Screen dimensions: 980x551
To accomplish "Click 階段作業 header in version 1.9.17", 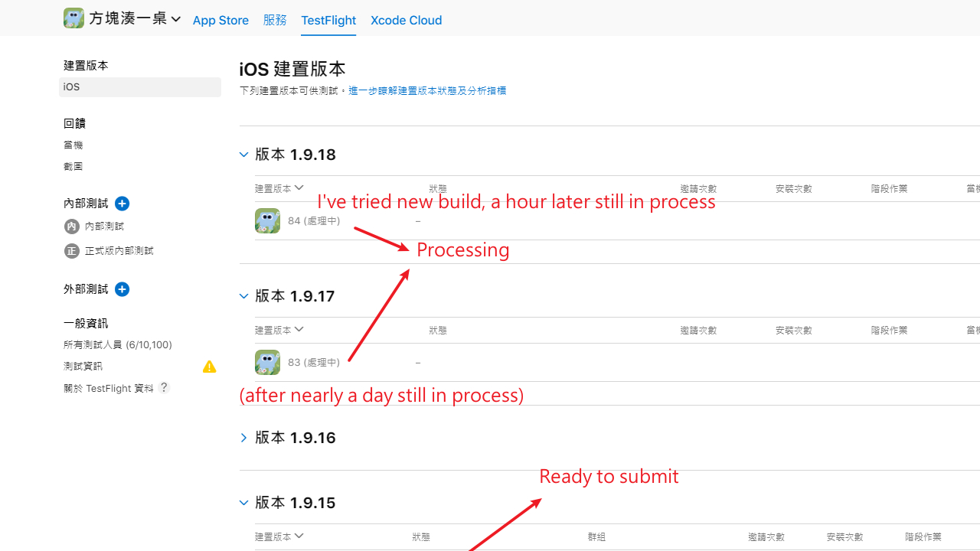I will (x=890, y=331).
